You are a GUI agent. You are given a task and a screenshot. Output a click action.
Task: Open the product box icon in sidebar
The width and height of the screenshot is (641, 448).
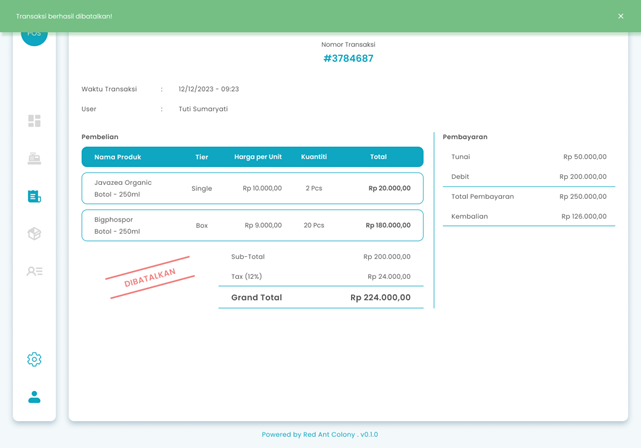(34, 233)
